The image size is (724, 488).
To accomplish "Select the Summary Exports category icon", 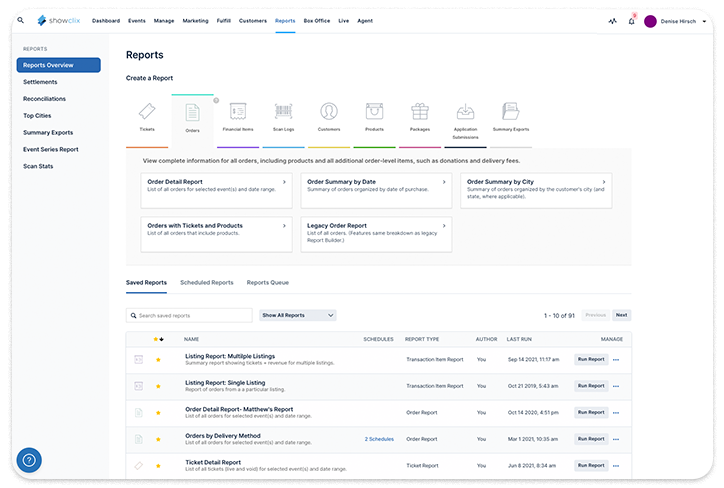I will (x=511, y=111).
